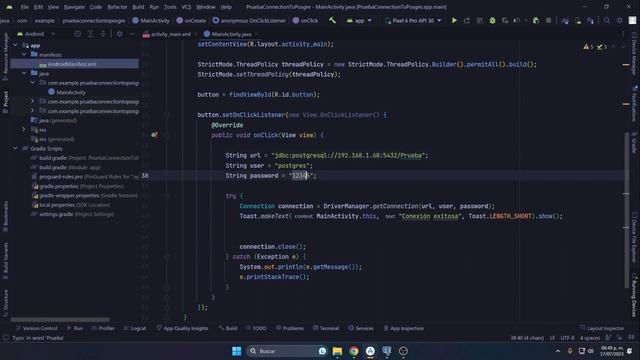
Task: Open Problems tool window
Action: (x=290, y=328)
